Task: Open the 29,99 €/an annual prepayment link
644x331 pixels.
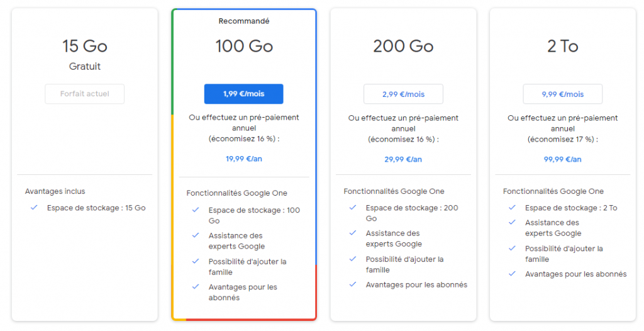Action: (403, 159)
